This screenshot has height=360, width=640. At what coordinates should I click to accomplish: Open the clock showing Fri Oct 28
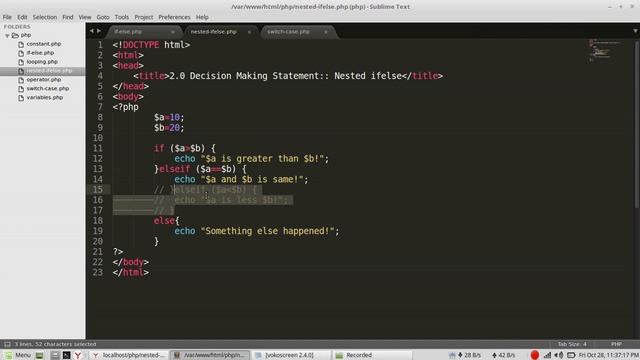[609, 355]
